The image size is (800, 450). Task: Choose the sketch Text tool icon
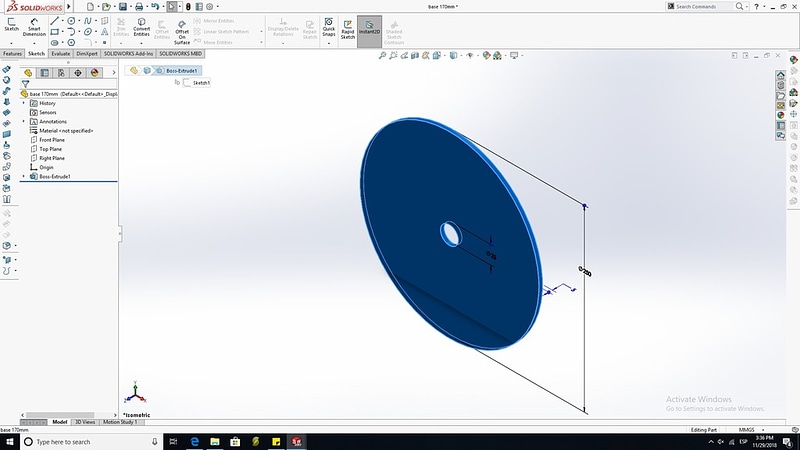[105, 32]
